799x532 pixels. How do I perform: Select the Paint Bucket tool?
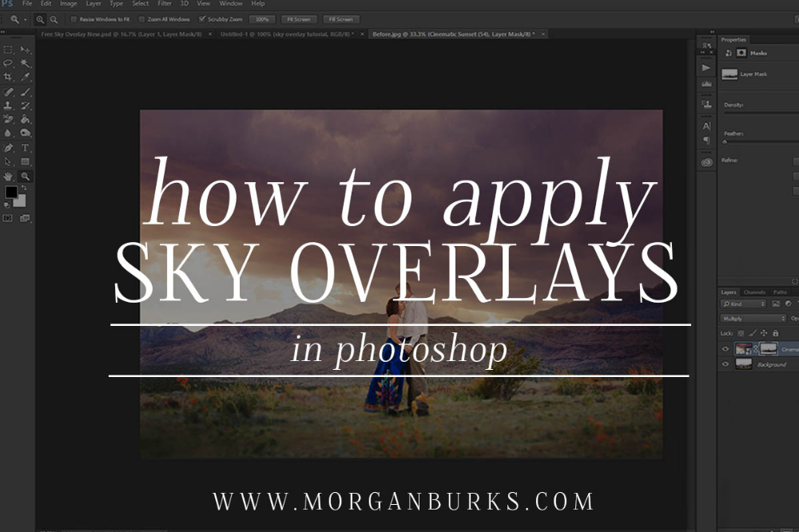click(x=25, y=119)
